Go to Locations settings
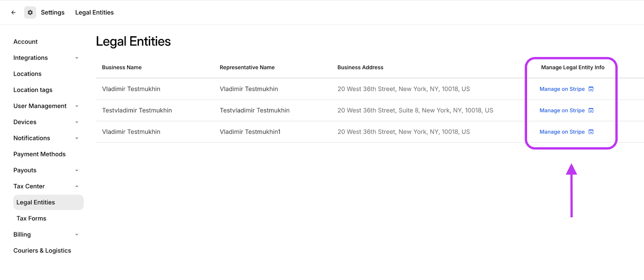This screenshot has width=644, height=280. click(27, 74)
